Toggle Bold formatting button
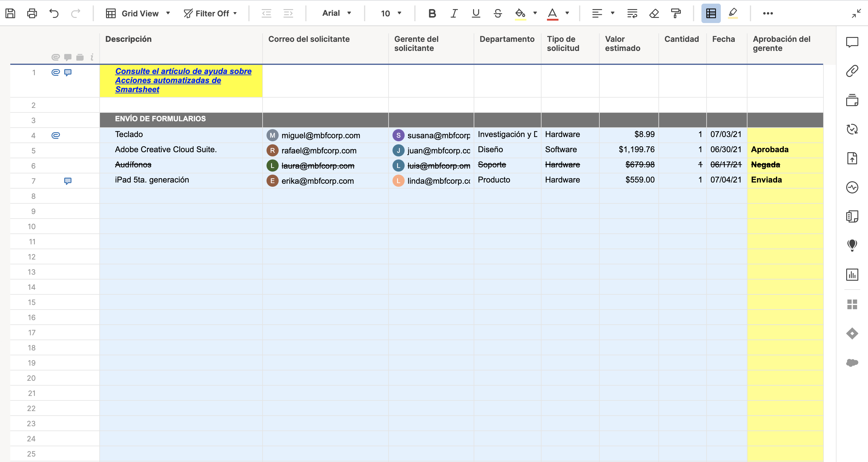This screenshot has height=462, width=868. tap(432, 13)
